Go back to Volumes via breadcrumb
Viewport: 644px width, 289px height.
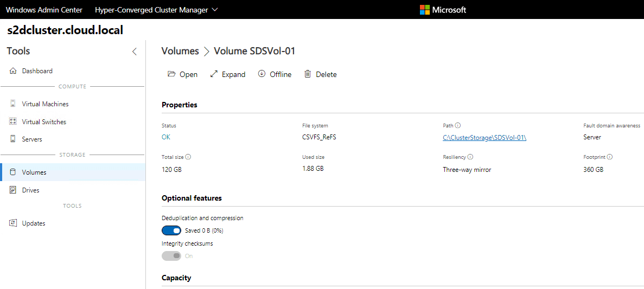pyautogui.click(x=180, y=51)
